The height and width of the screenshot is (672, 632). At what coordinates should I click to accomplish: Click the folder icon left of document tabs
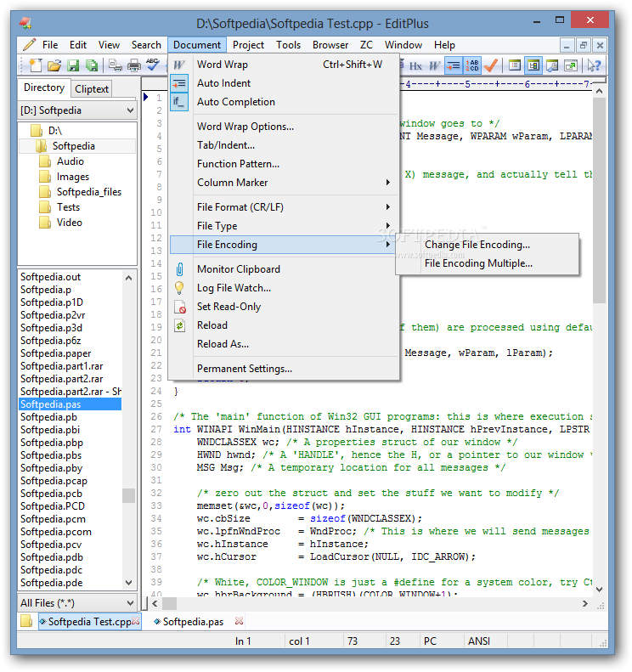[26, 621]
